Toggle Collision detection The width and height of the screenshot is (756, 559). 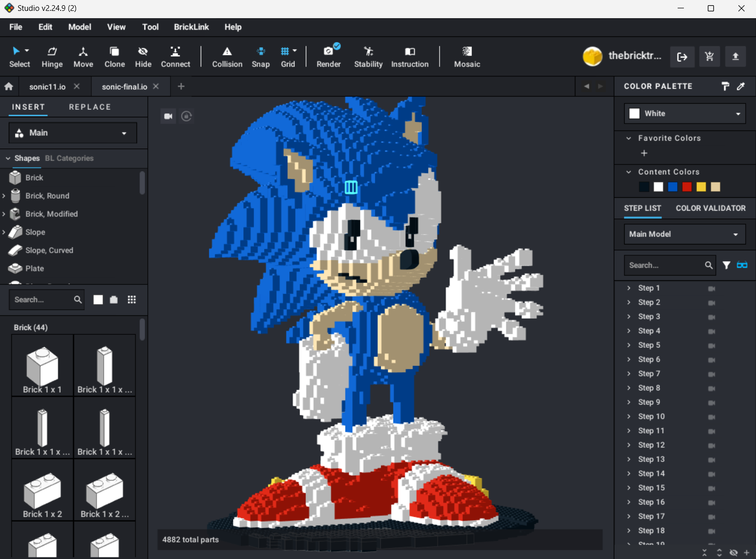coord(227,57)
